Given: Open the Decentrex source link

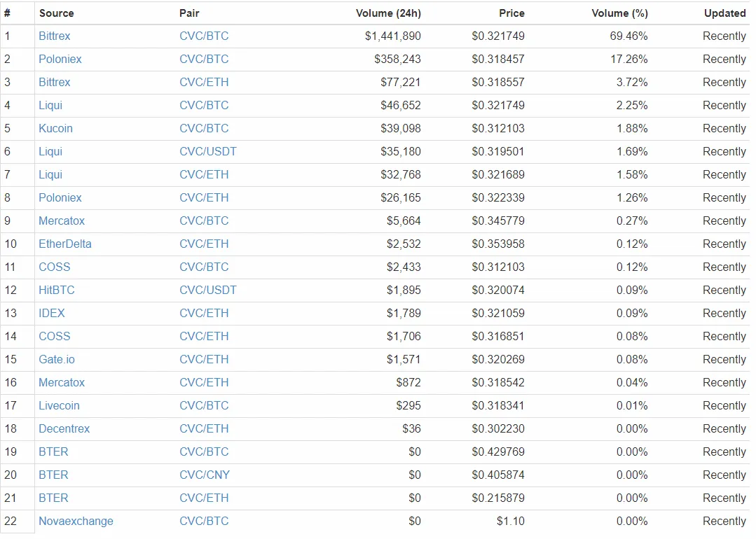Looking at the screenshot, I should click(x=64, y=429).
